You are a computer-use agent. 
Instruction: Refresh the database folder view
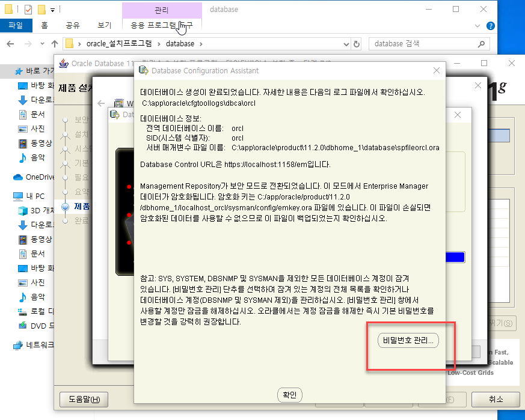357,44
